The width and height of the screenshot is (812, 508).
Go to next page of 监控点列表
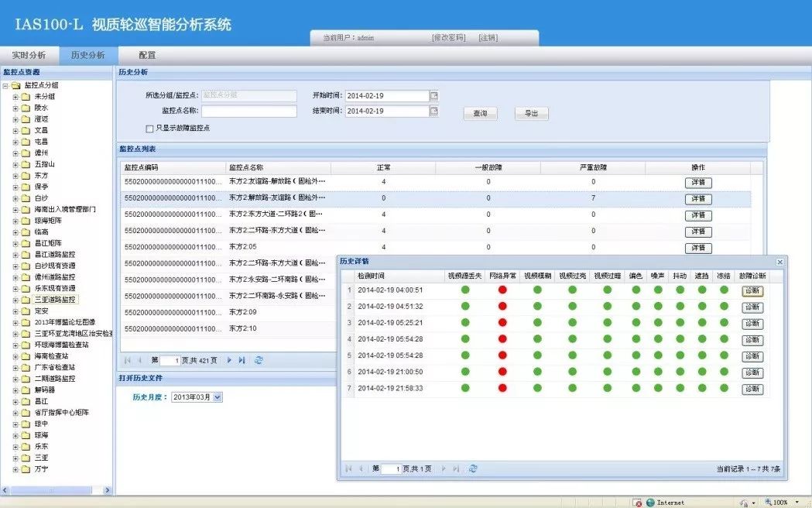click(229, 360)
